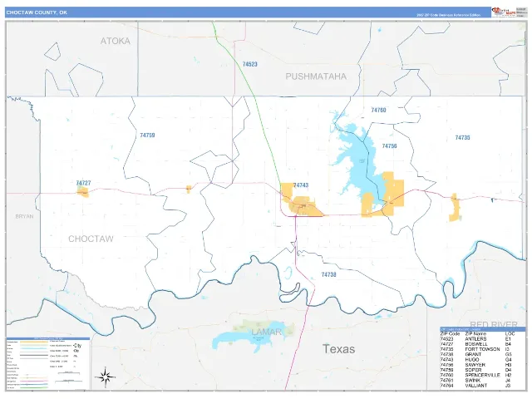This screenshot has width=532, height=399.
Task: Click the green highway line swatch in the legend
Action: point(34,387)
